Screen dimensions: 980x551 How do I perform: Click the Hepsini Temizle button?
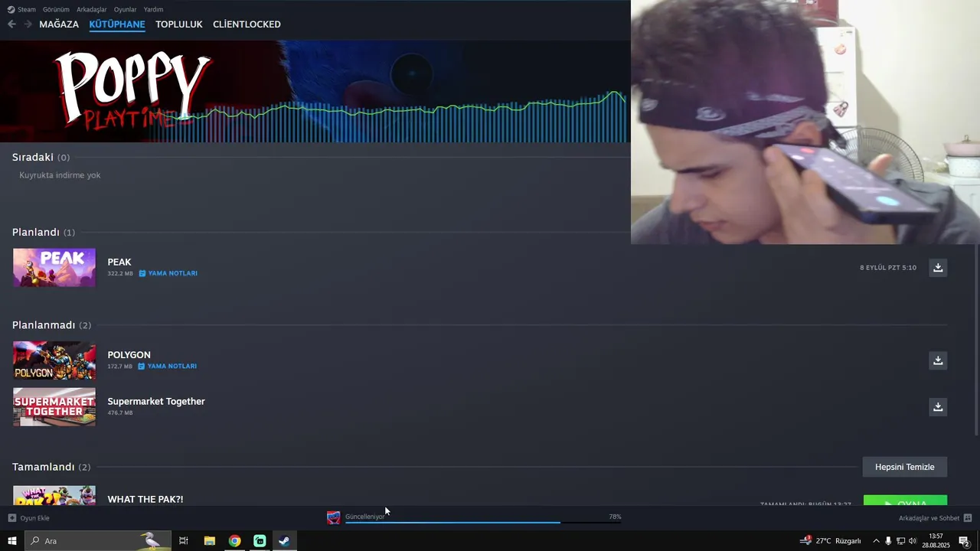click(905, 467)
